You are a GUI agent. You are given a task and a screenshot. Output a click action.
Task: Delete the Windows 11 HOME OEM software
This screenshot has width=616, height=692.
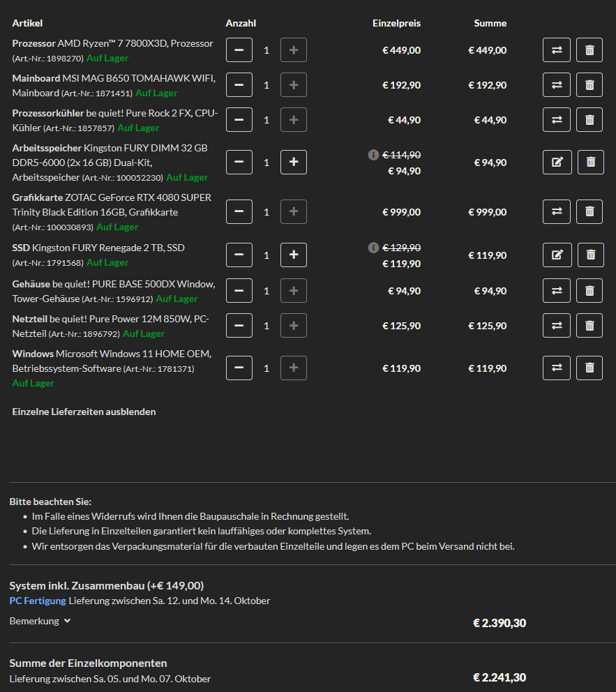589,368
